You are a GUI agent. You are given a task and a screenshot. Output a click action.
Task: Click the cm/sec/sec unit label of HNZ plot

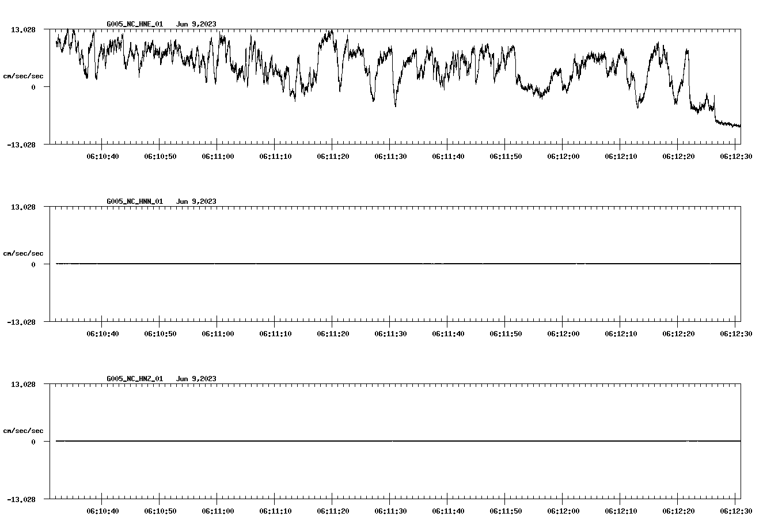[x=24, y=431]
